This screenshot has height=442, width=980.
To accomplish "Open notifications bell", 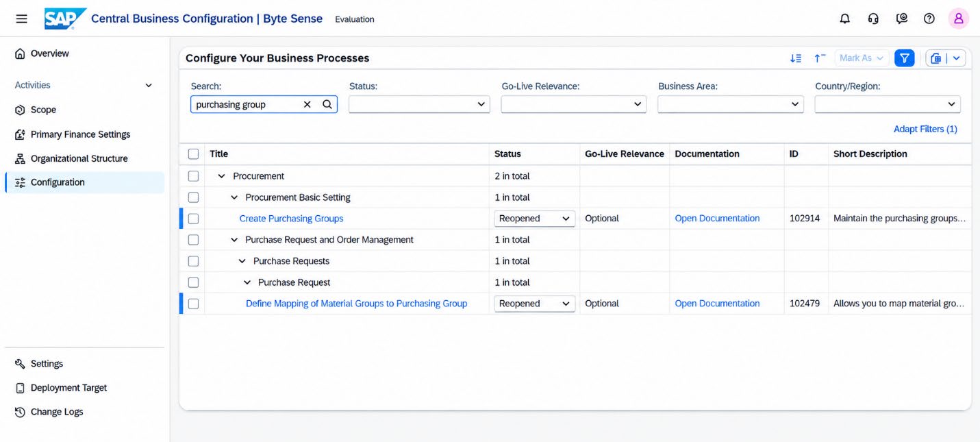I will 845,19.
